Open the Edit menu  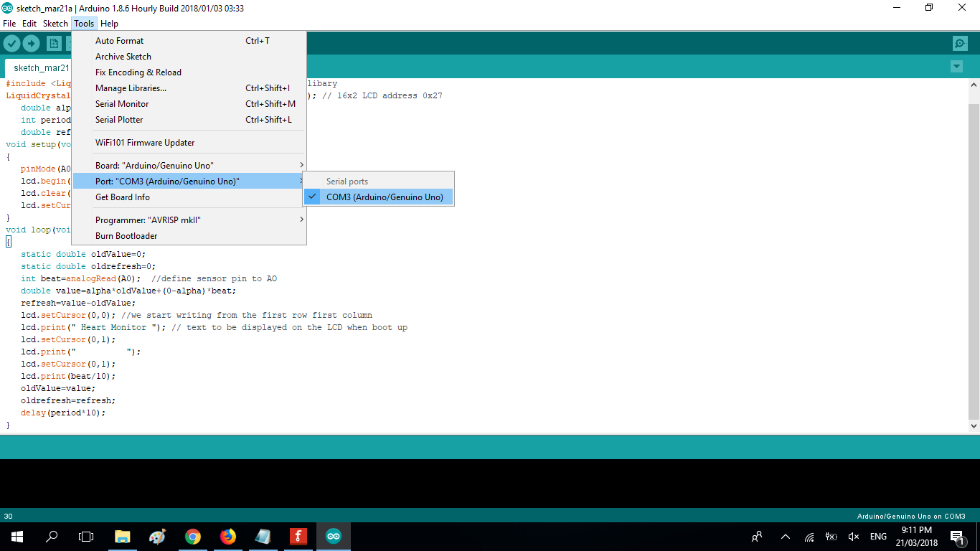(29, 24)
